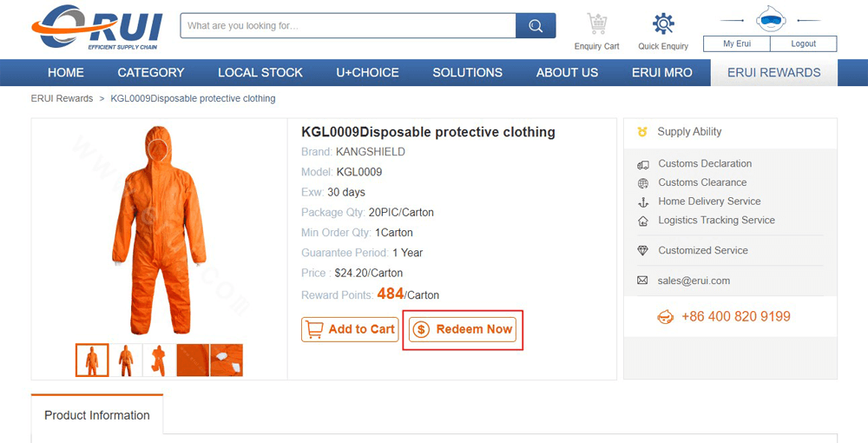The height and width of the screenshot is (443, 868).
Task: Select the fourth orange fabric close-up thumbnail
Action: pos(194,360)
